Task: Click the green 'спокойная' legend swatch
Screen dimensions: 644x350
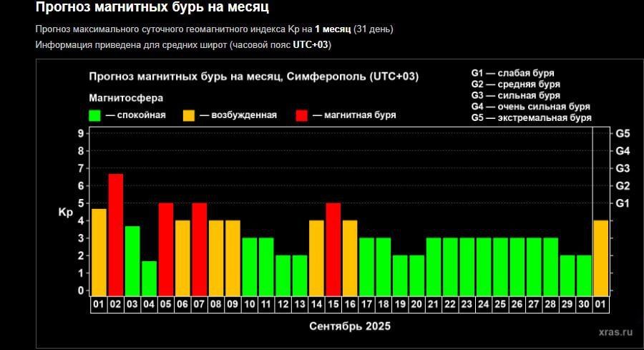Action: [94, 115]
